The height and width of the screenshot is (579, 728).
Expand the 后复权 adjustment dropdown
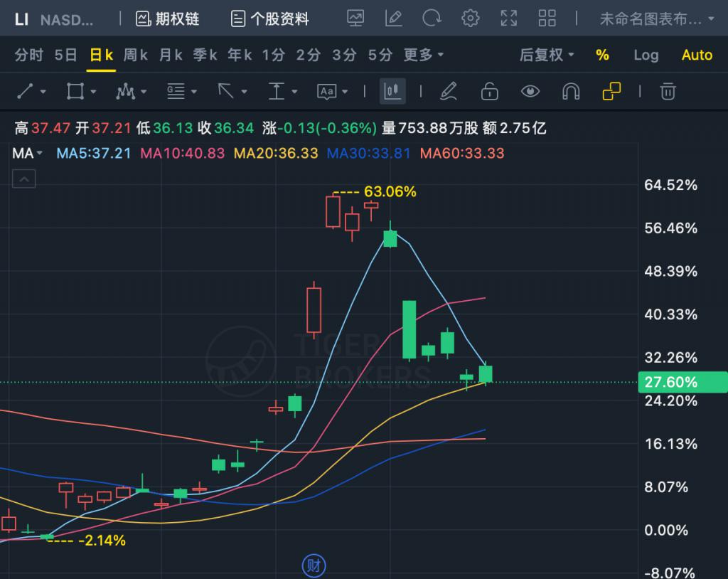pos(547,55)
